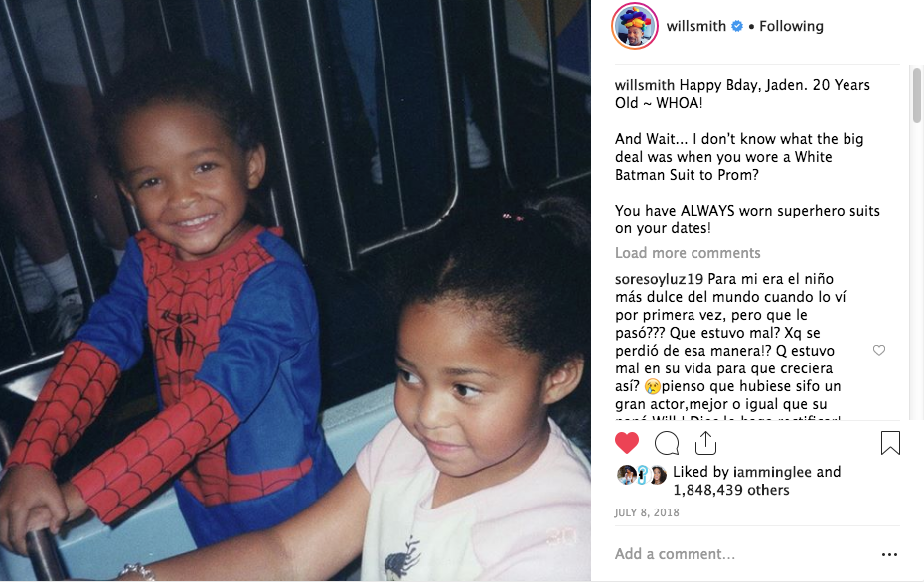Click willsmith name in caption
Viewport: 924px width, 582px height.
[645, 85]
